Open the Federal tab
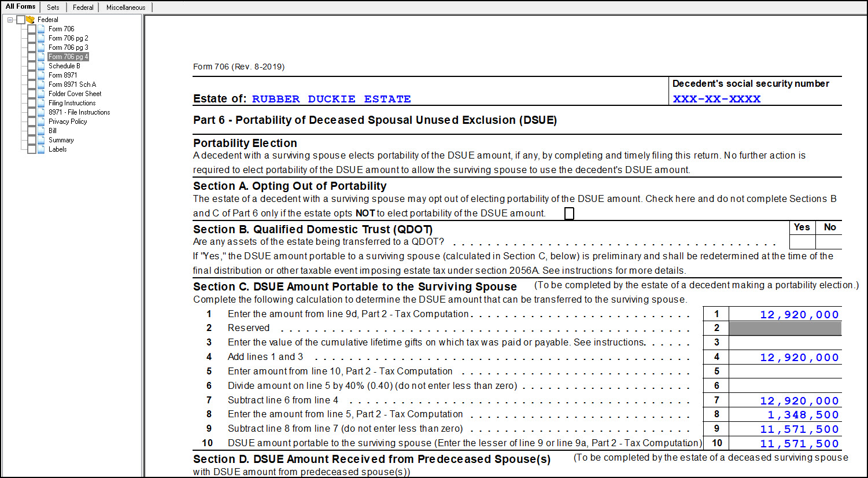868x478 pixels. pos(83,8)
